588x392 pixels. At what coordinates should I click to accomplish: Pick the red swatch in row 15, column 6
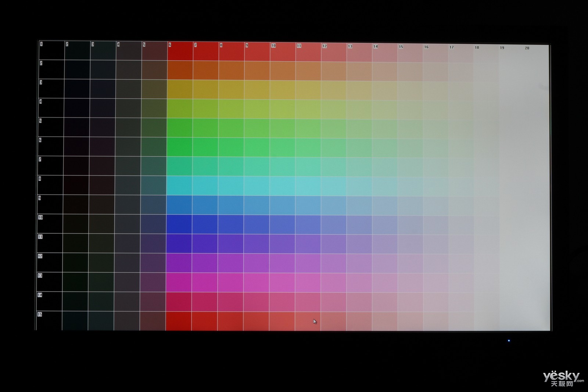coord(178,321)
